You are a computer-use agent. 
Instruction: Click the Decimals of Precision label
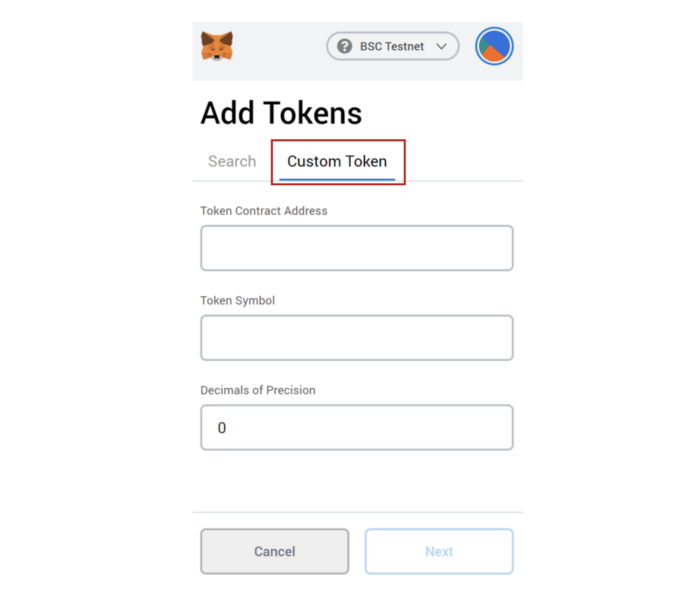click(x=258, y=390)
